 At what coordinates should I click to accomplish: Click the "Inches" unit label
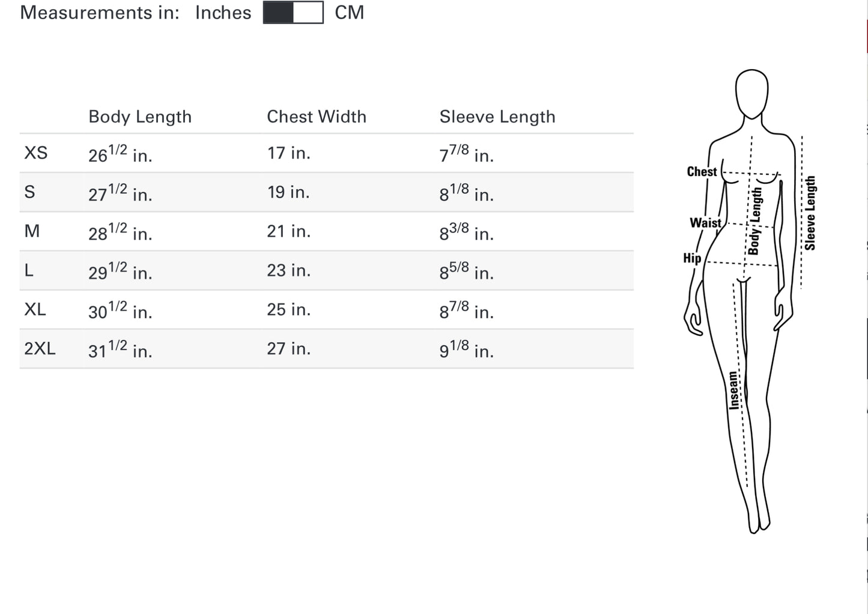tap(223, 13)
